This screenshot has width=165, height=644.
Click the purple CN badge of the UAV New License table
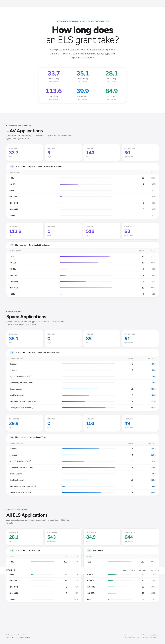(12, 245)
